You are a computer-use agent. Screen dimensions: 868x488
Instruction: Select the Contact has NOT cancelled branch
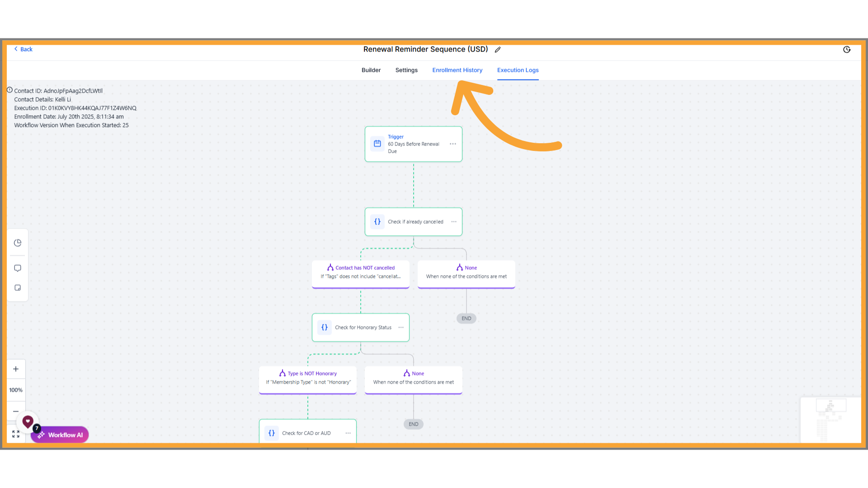pyautogui.click(x=360, y=272)
